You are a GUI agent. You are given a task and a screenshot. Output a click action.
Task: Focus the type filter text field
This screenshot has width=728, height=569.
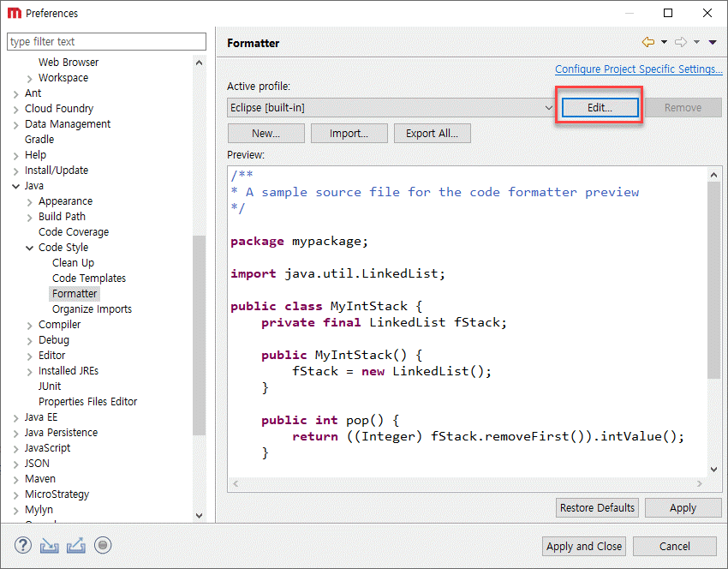click(107, 41)
